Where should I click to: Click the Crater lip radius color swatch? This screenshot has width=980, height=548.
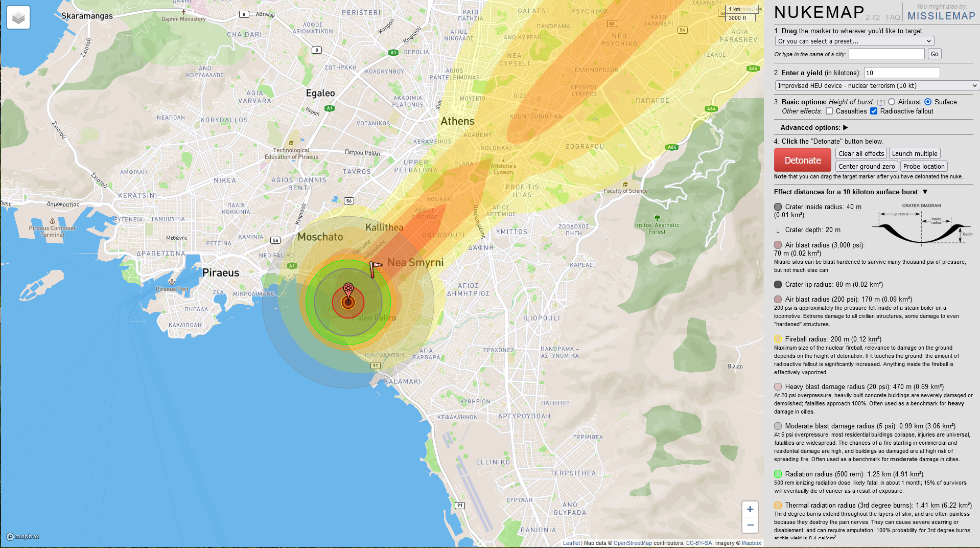tap(778, 284)
